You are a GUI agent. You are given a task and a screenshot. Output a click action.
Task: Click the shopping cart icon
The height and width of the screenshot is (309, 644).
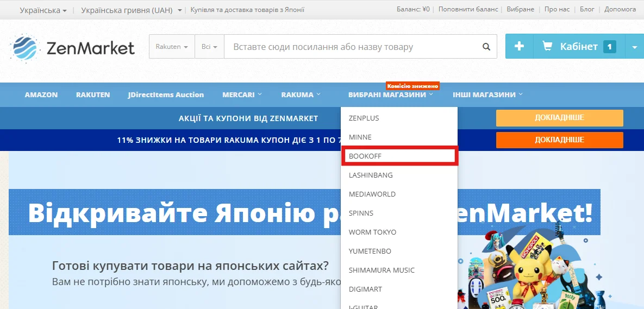click(547, 46)
